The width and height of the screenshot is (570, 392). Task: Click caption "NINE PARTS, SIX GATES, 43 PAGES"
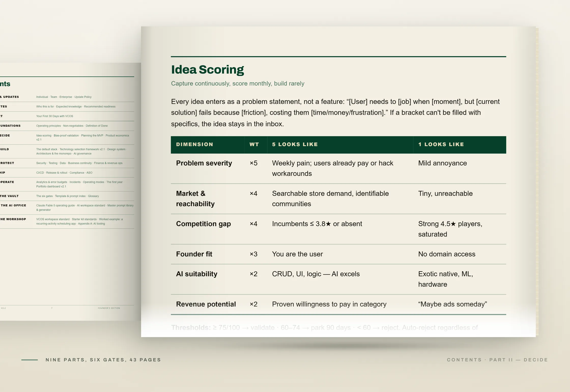(x=103, y=360)
